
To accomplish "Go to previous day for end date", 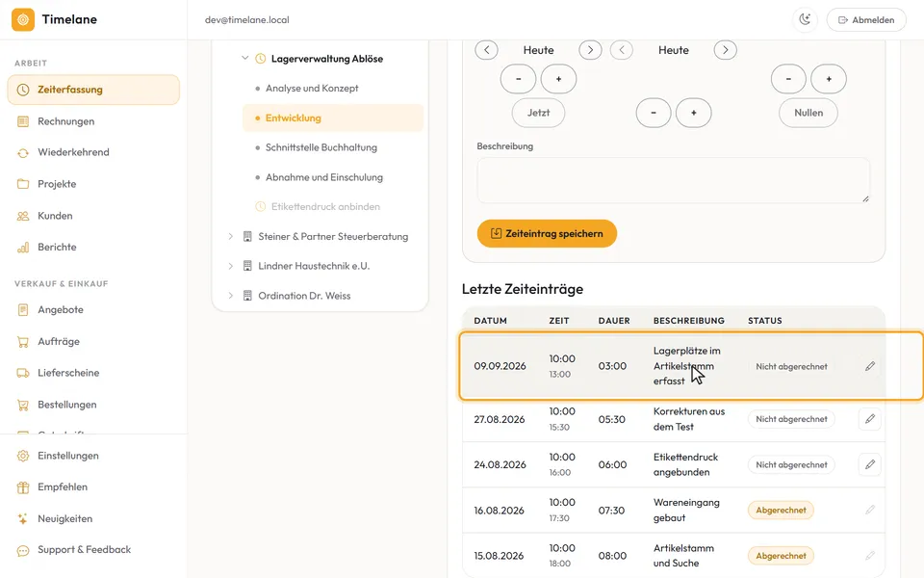I will tap(622, 50).
